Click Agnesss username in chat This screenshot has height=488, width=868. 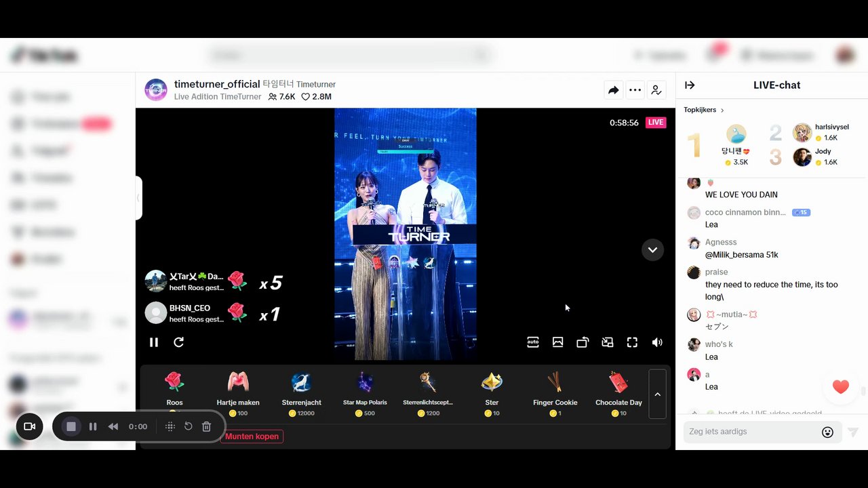(x=721, y=242)
